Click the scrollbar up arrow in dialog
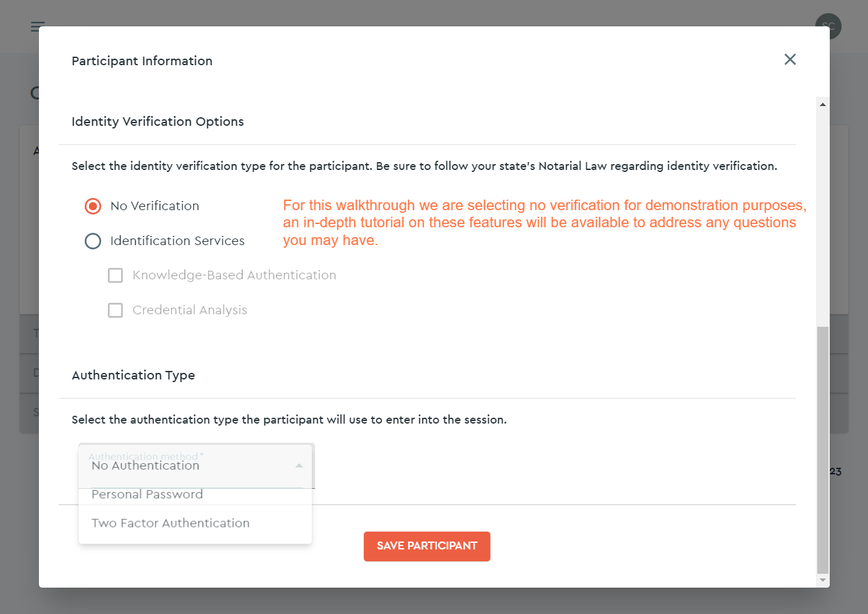 [x=823, y=104]
